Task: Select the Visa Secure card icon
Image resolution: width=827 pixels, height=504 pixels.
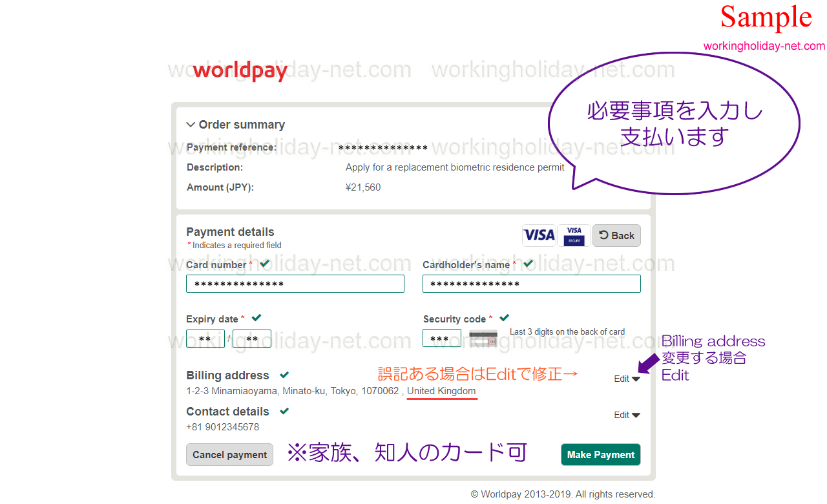Action: (574, 235)
